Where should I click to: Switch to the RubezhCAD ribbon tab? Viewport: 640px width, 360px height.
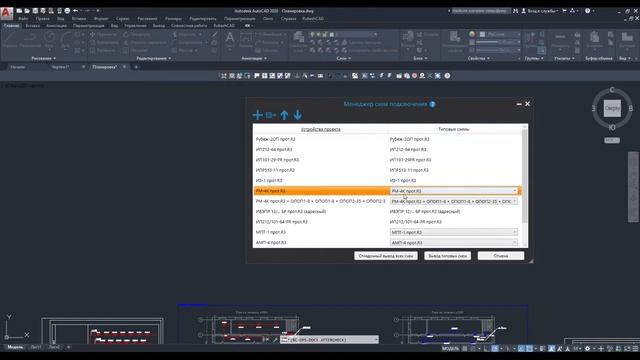(x=224, y=26)
